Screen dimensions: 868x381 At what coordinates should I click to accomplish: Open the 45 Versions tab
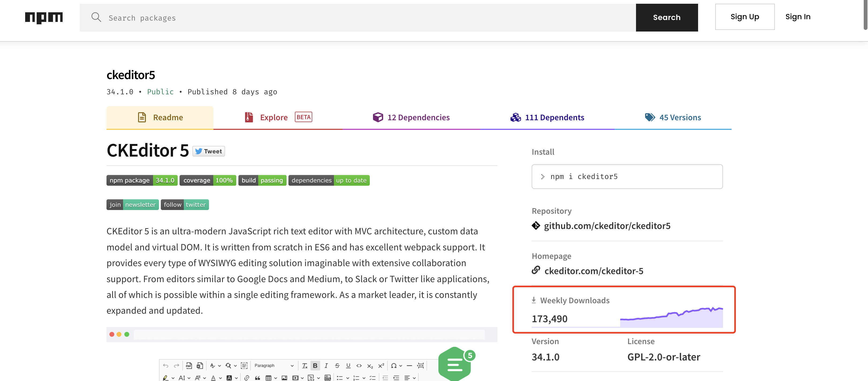[x=673, y=118]
